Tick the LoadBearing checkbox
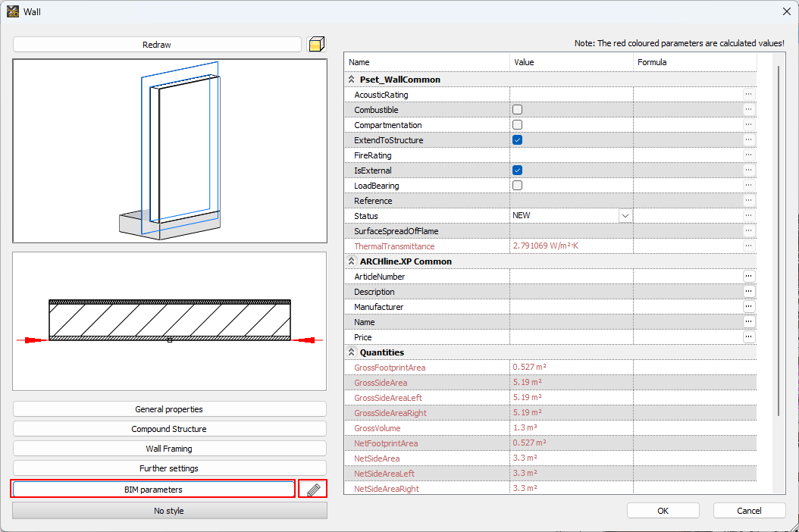The image size is (799, 532). [x=517, y=186]
